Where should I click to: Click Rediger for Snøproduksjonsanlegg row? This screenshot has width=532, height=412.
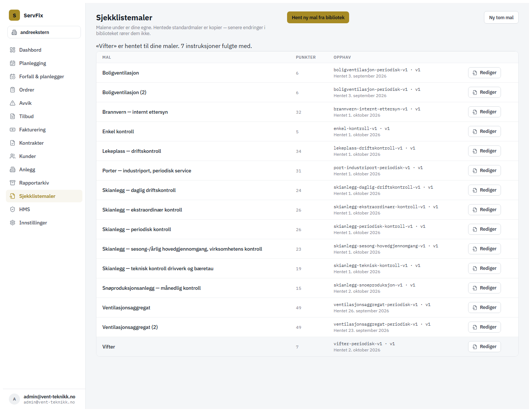(x=484, y=288)
